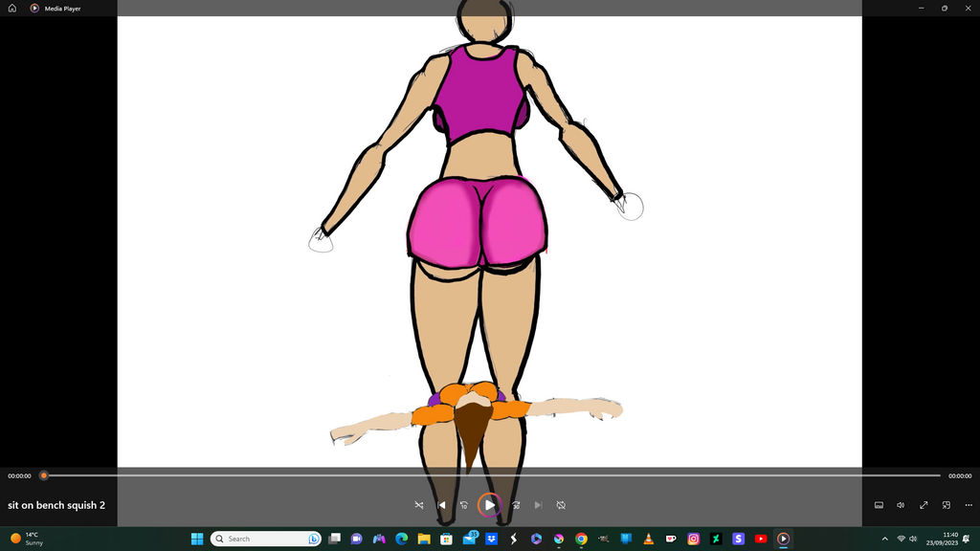
Task: Play the video
Action: tap(489, 505)
